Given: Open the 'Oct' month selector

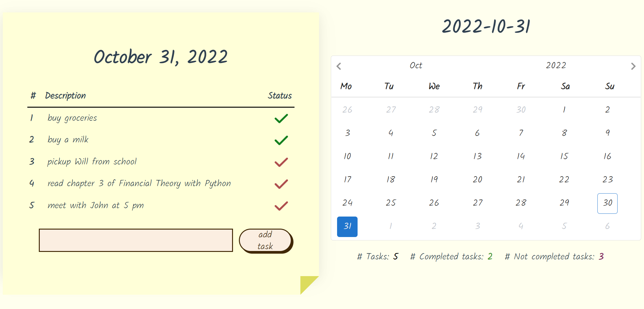Looking at the screenshot, I should coord(416,65).
